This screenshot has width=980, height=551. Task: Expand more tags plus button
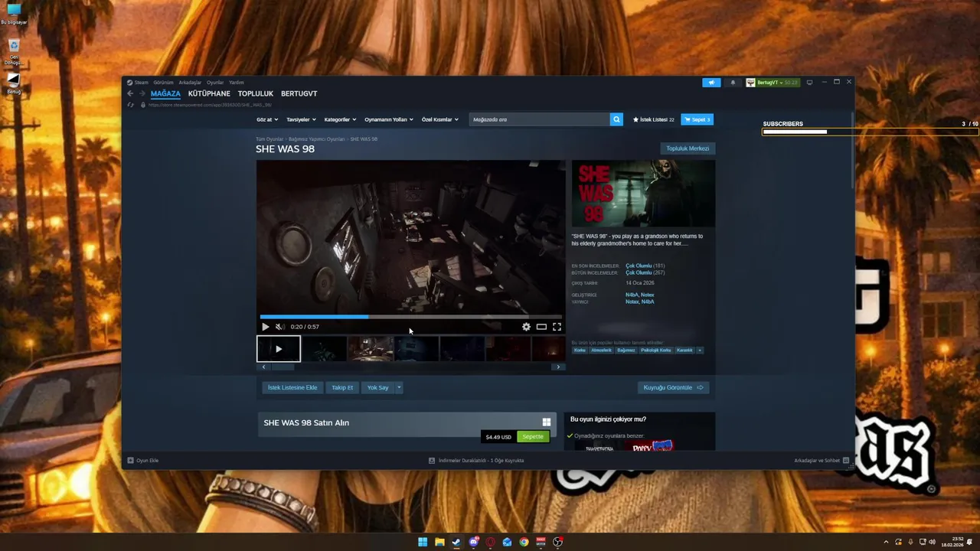(x=700, y=350)
